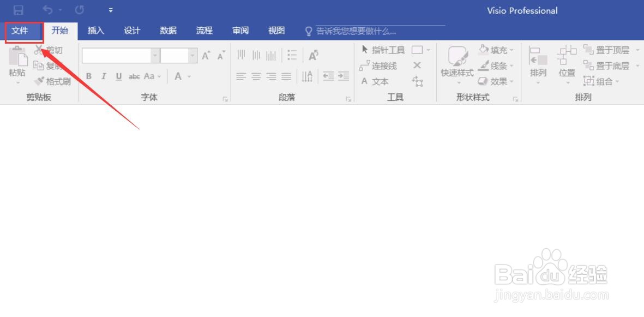Click the Redo icon in title bar

(x=79, y=10)
